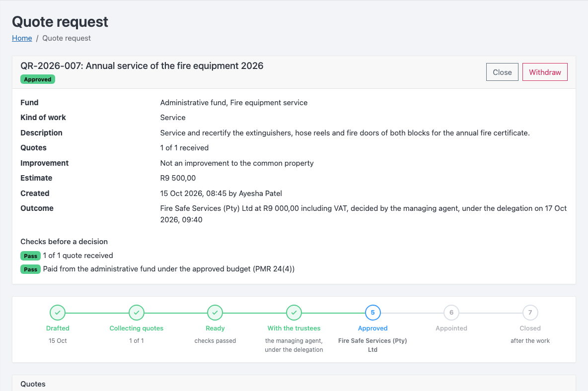Click the 'Closed' step label
The width and height of the screenshot is (588, 391).
pos(530,328)
